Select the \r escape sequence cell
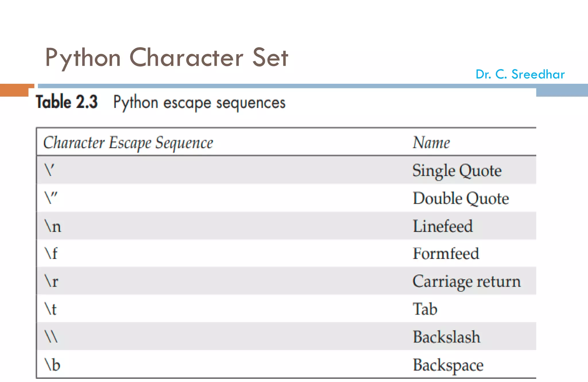588x382 pixels. [x=51, y=282]
